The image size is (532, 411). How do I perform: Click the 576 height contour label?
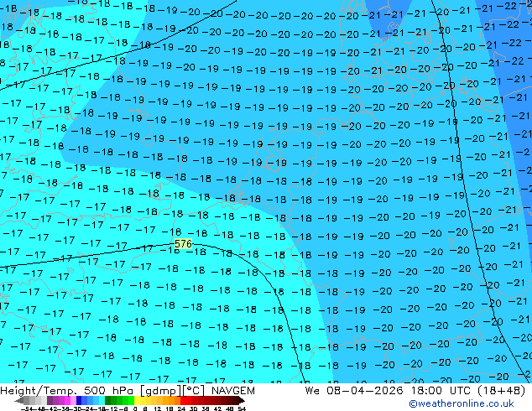tap(183, 244)
